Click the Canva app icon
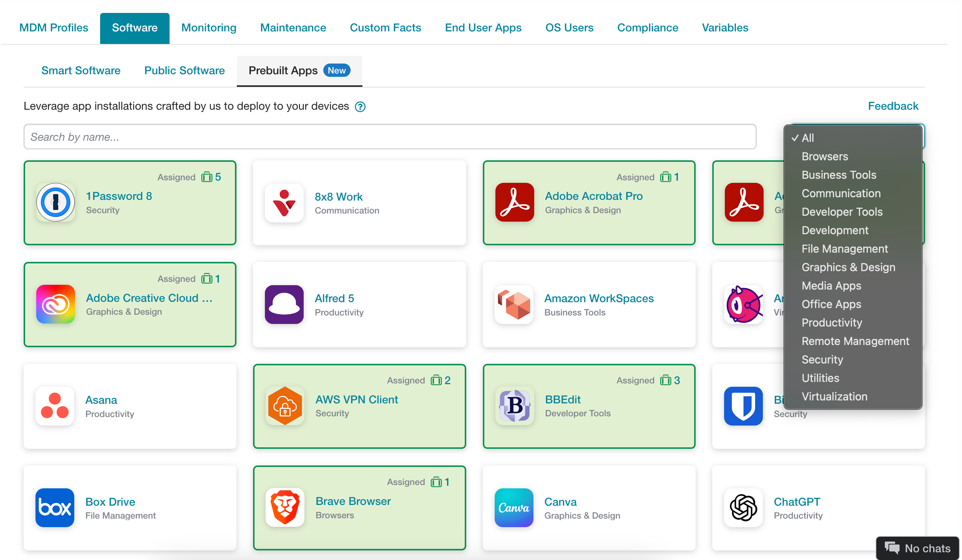 (x=514, y=508)
